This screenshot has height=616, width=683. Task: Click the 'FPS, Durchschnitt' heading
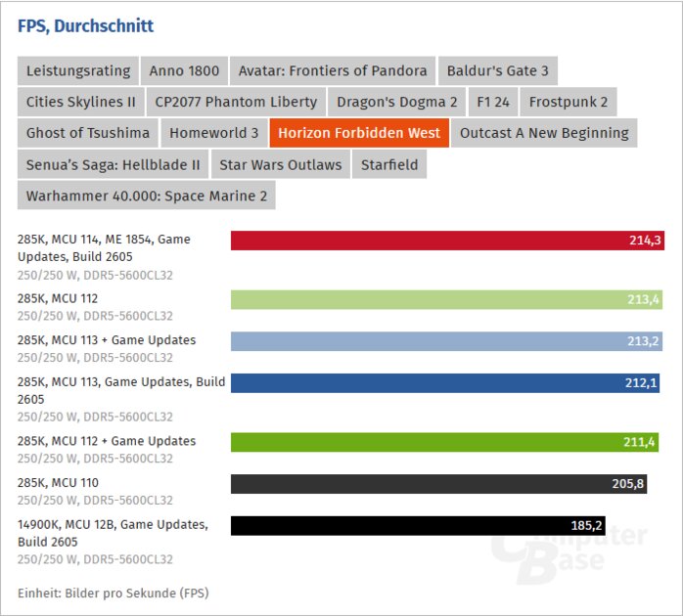[85, 26]
